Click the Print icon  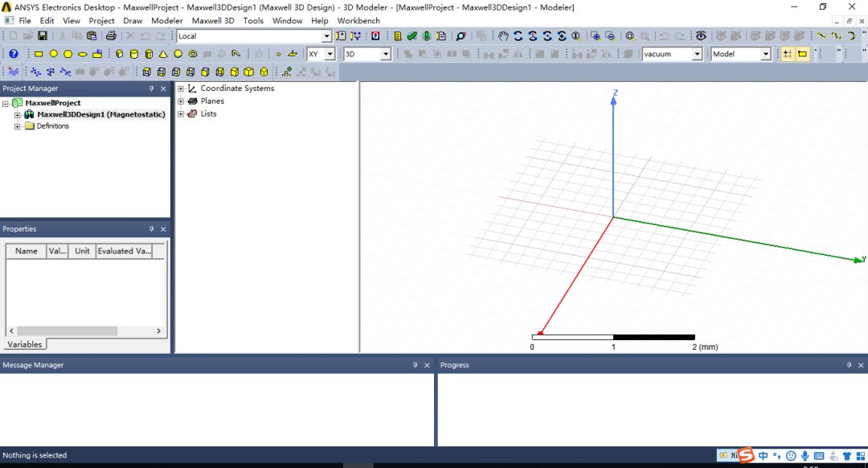click(x=111, y=36)
